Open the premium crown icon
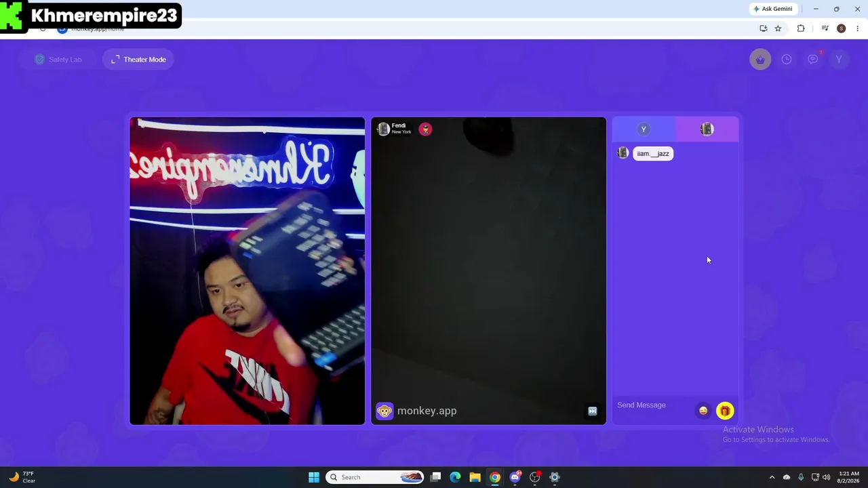Viewport: 868px width, 488px height. 760,60
